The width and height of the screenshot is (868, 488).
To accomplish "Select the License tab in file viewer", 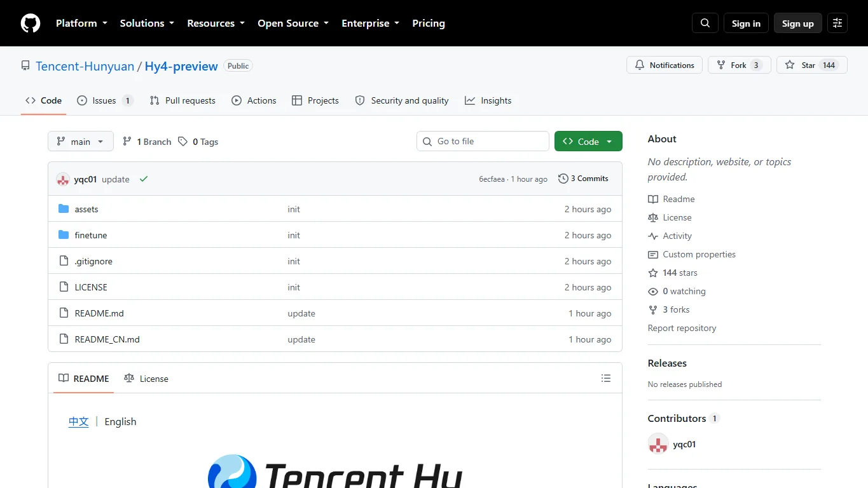I will point(146,378).
